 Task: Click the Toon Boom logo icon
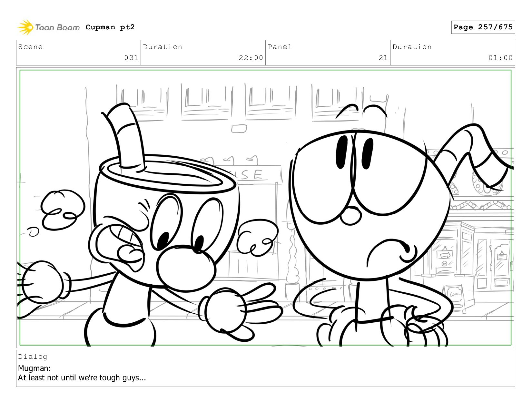click(25, 27)
